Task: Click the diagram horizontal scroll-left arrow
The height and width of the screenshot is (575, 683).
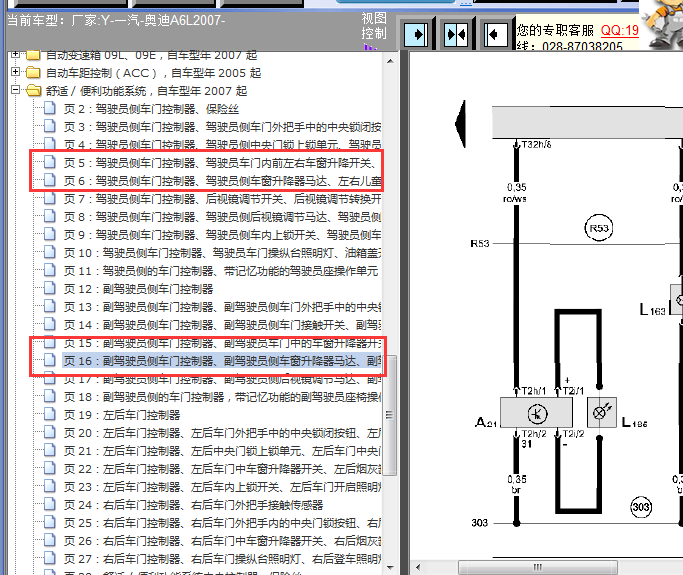Action: [418, 567]
